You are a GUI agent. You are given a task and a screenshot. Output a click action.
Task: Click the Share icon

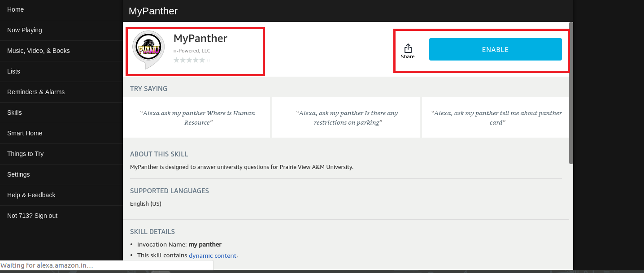coord(408,51)
